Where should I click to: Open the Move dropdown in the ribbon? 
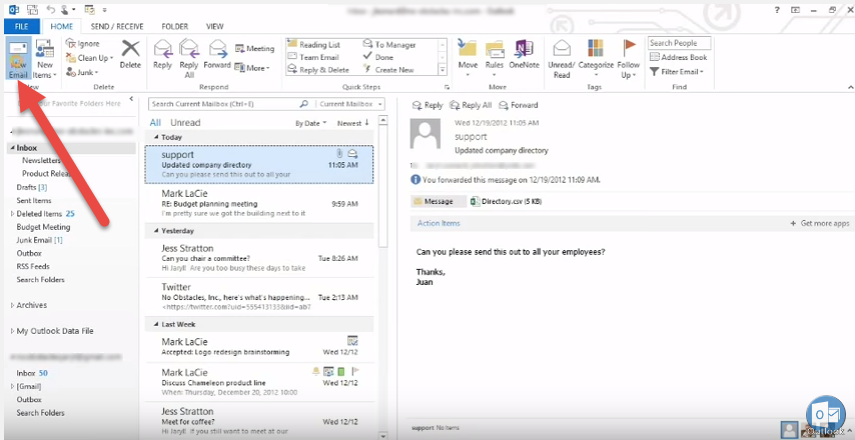tap(468, 58)
